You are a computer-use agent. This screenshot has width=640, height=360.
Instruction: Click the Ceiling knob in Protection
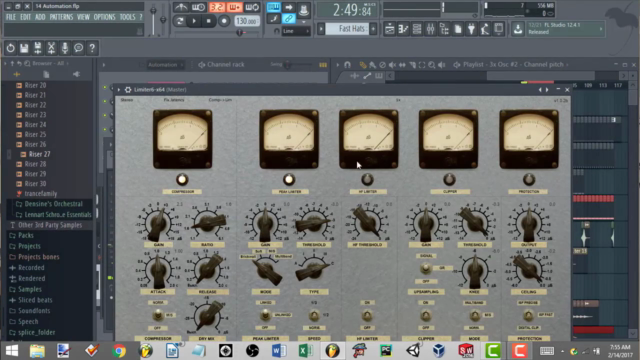point(529,270)
